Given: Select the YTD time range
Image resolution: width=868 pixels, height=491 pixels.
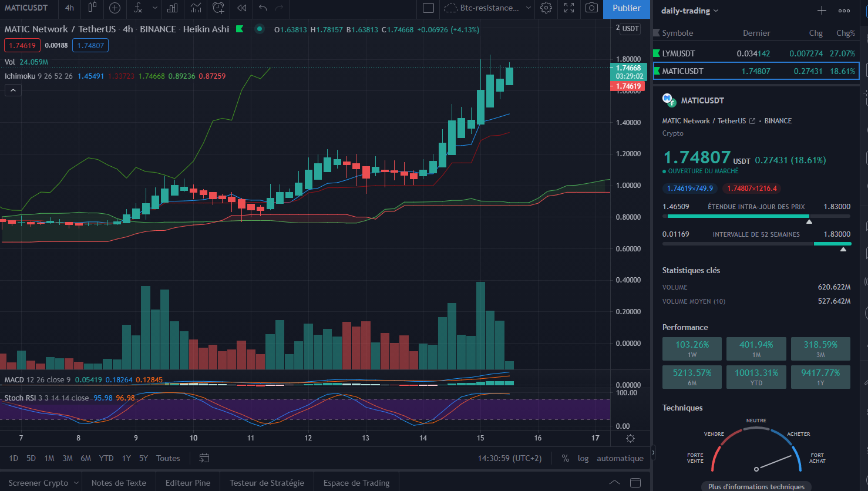Looking at the screenshot, I should [x=106, y=458].
